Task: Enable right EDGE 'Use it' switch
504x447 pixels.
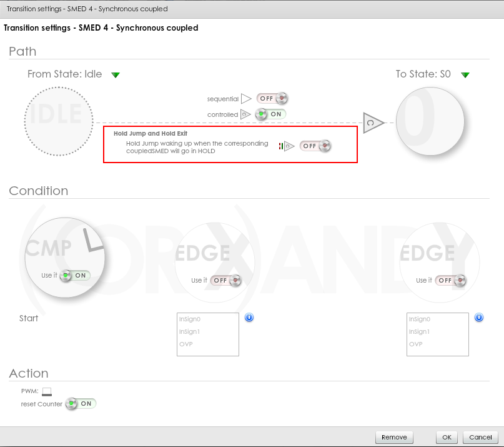Action: [x=450, y=280]
